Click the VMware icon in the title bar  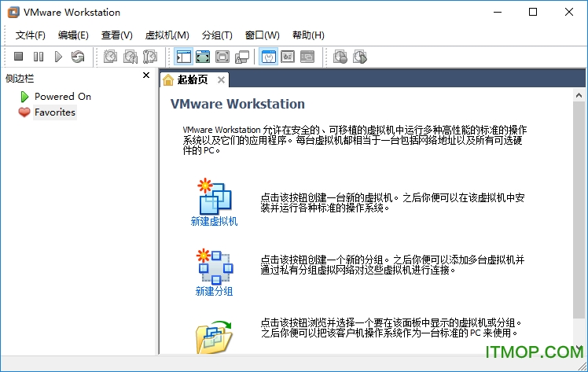(x=13, y=12)
